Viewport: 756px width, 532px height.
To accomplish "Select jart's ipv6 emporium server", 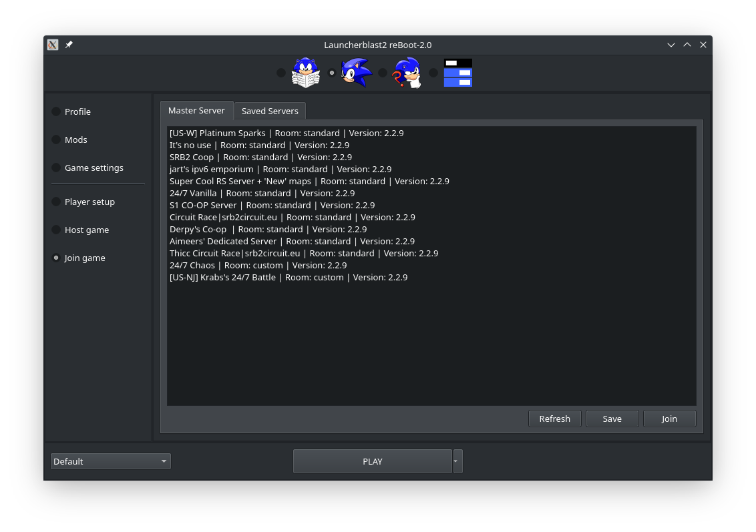I will 431,169.
